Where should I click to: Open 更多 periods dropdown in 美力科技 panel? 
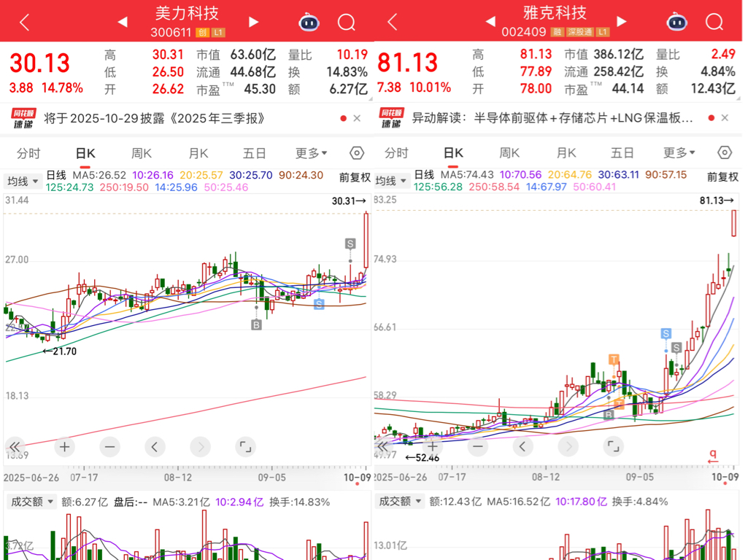pyautogui.click(x=311, y=153)
